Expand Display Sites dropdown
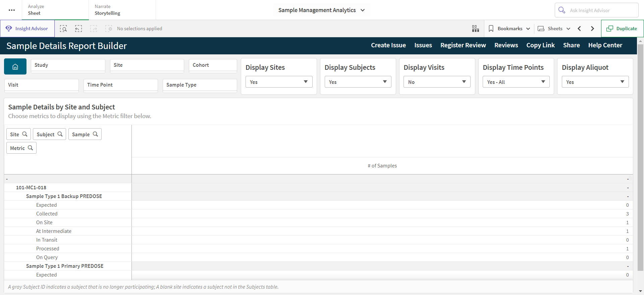 coord(279,82)
